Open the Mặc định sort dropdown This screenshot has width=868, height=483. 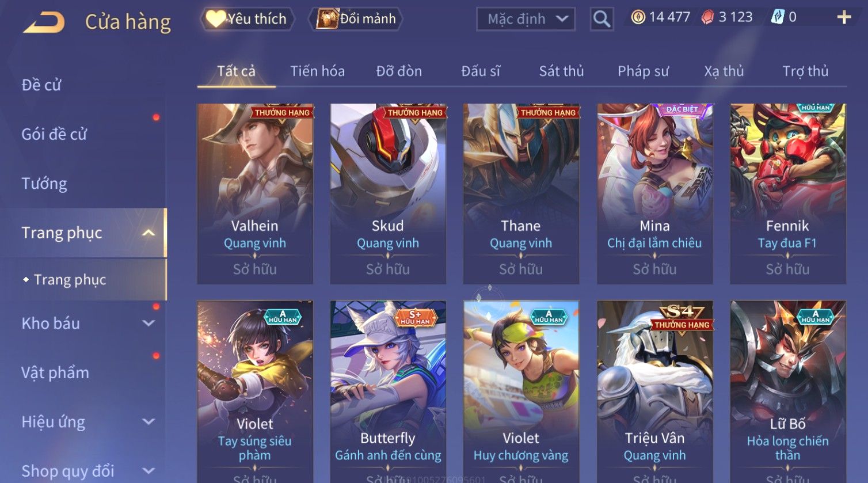coord(526,19)
